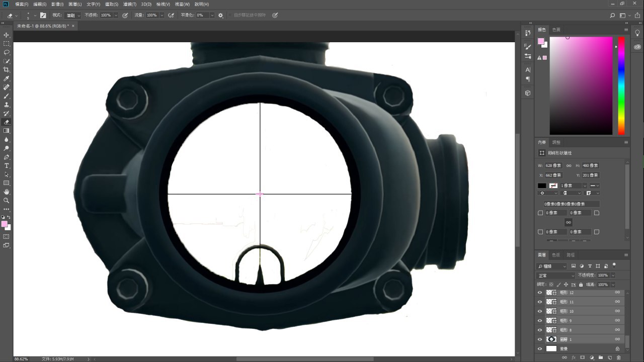
Task: Create a new group folder
Action: tap(601, 357)
